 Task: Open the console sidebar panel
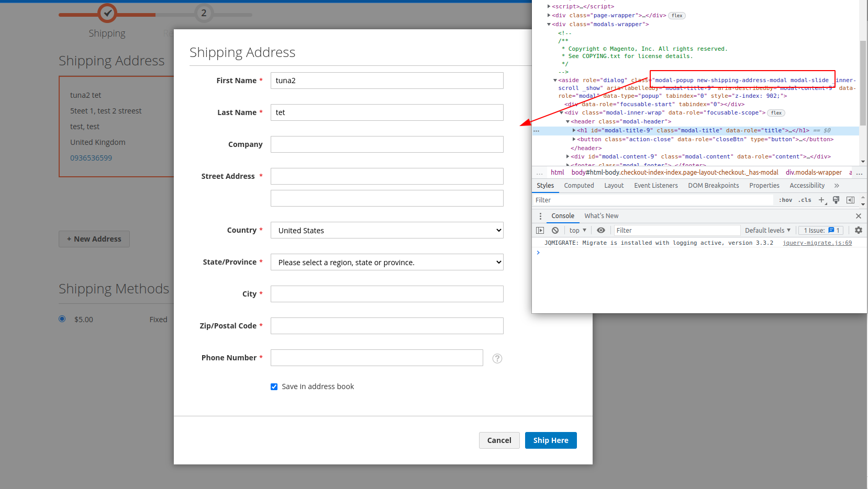[x=540, y=230]
